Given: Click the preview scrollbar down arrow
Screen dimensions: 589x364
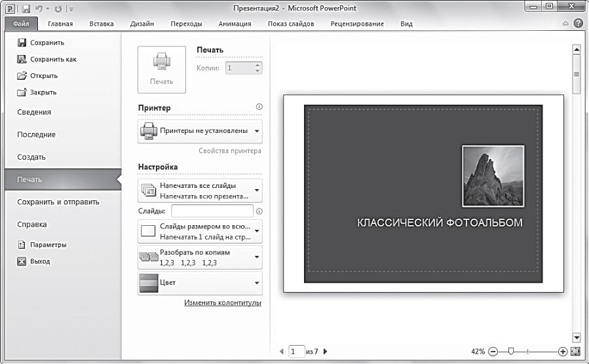Looking at the screenshot, I should [577, 337].
